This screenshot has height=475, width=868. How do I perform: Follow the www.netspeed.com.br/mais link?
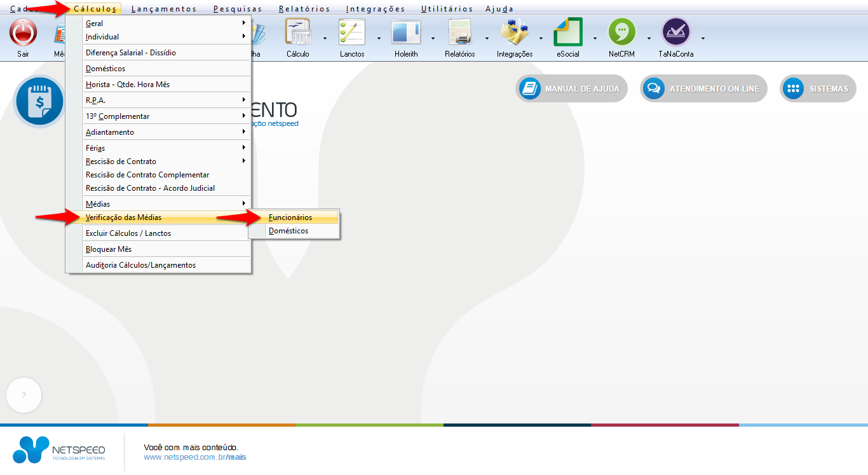(x=195, y=457)
